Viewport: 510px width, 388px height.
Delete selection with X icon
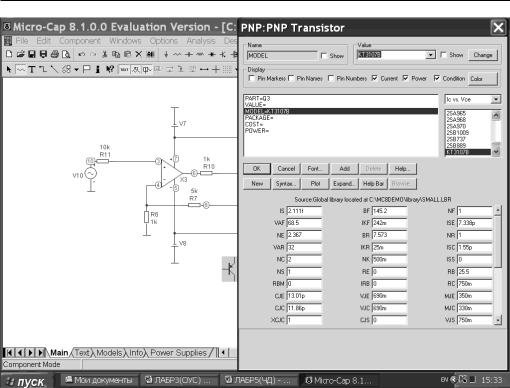click(139, 54)
